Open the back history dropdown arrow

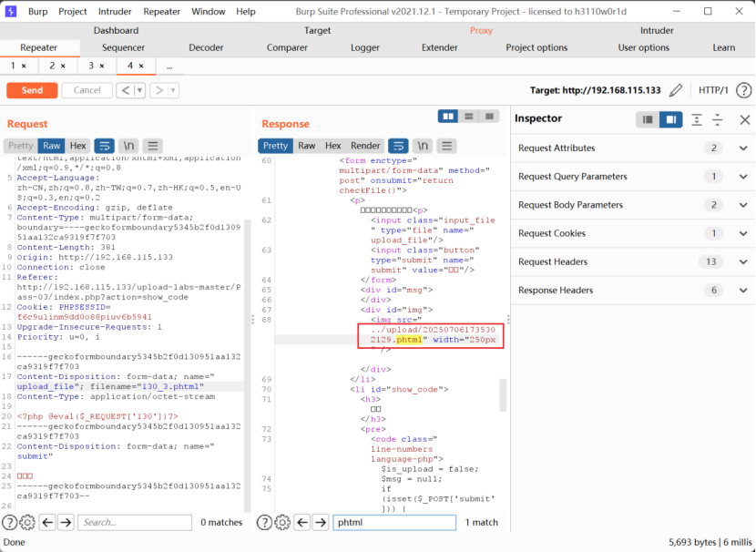140,90
